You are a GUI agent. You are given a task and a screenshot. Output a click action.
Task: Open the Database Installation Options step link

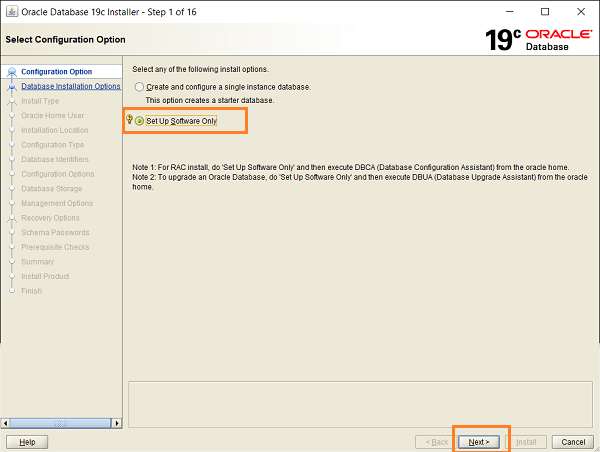[71, 86]
